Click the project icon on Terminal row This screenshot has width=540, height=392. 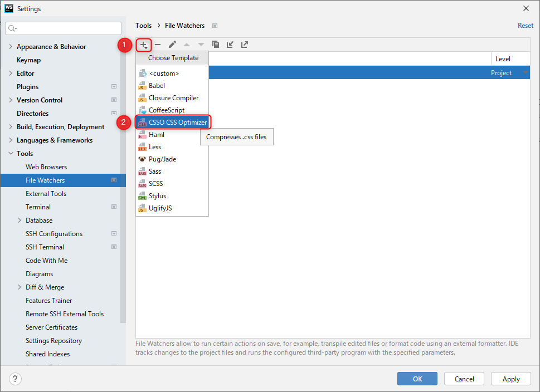(x=114, y=207)
